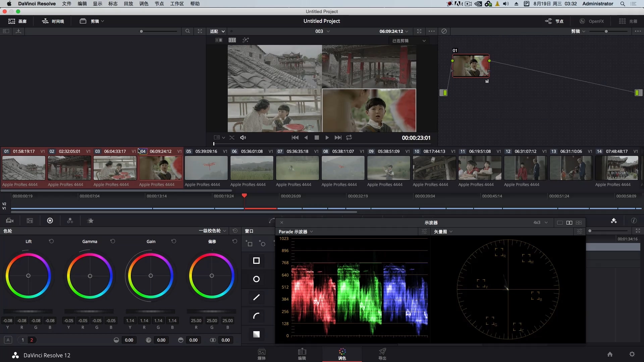This screenshot has height=362, width=644.
Task: Switch to the Edit (编辑) page
Action: (x=302, y=354)
